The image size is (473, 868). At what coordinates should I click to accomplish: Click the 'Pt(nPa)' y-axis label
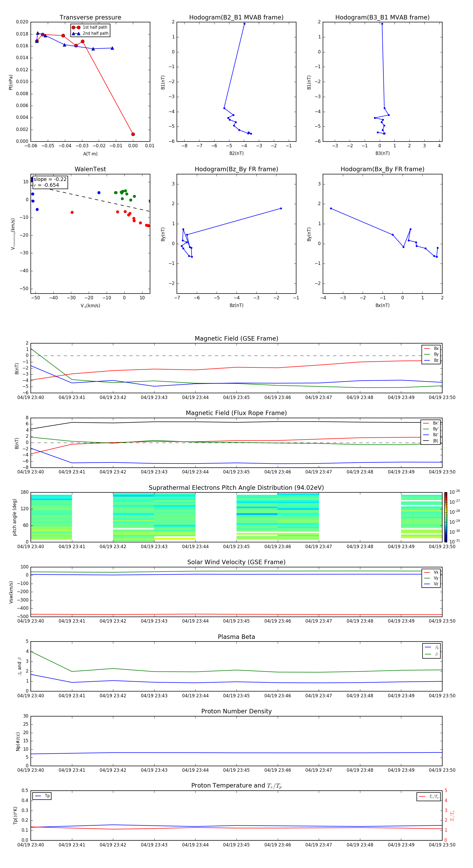point(11,82)
